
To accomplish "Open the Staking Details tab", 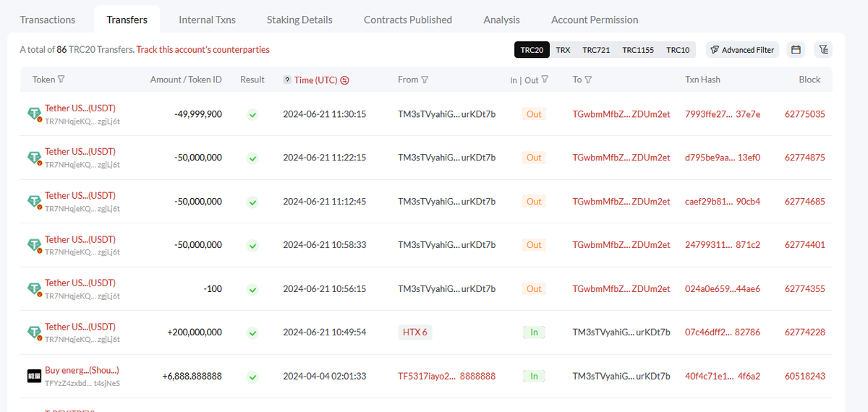I will (299, 20).
